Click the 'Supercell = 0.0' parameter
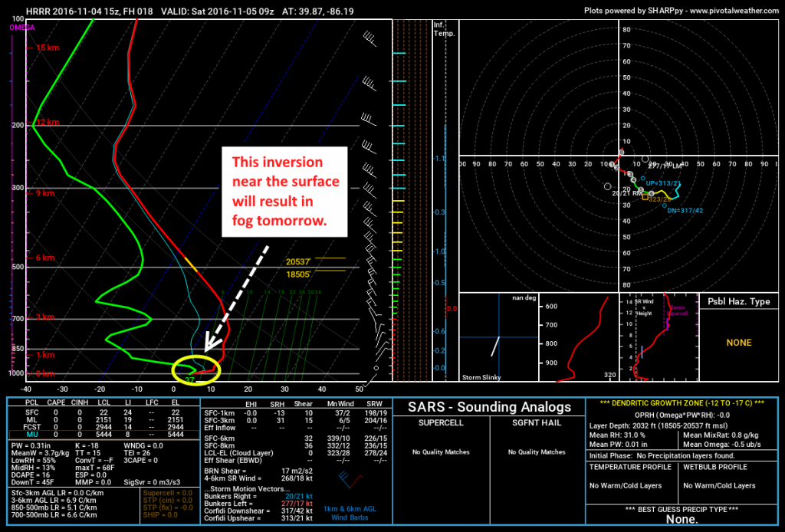 coord(168,493)
